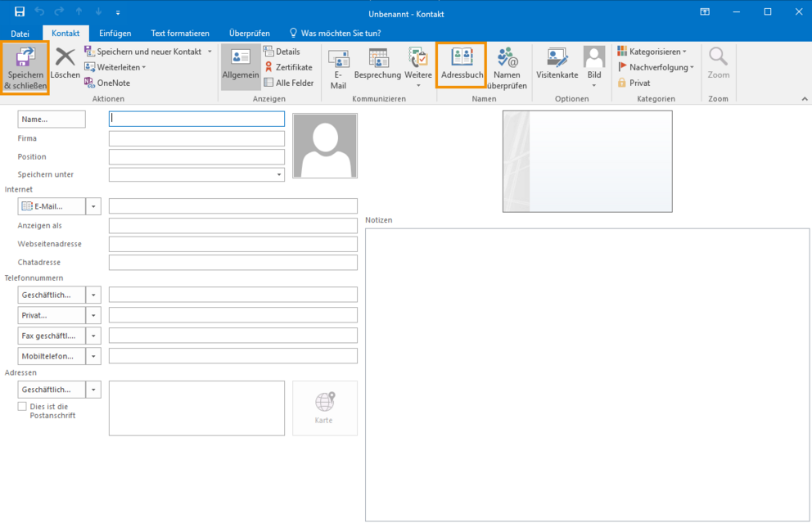Open the Datei tab
Viewport: 812px width, 523px height.
click(x=20, y=33)
